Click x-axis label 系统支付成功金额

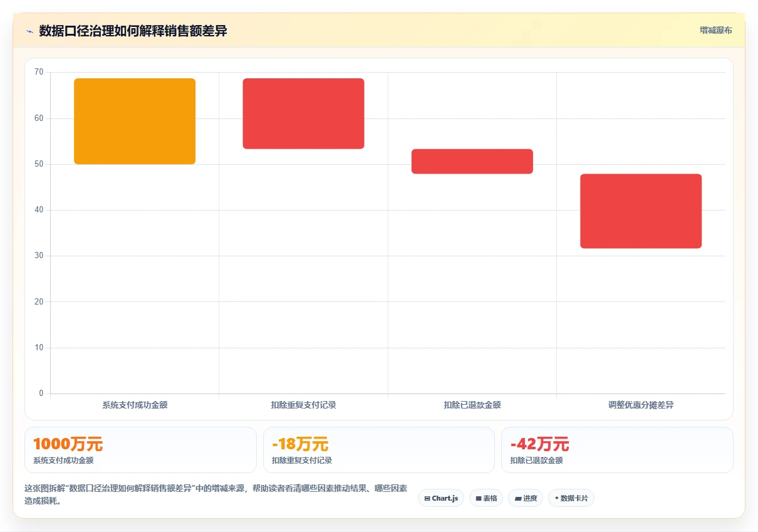click(135, 405)
